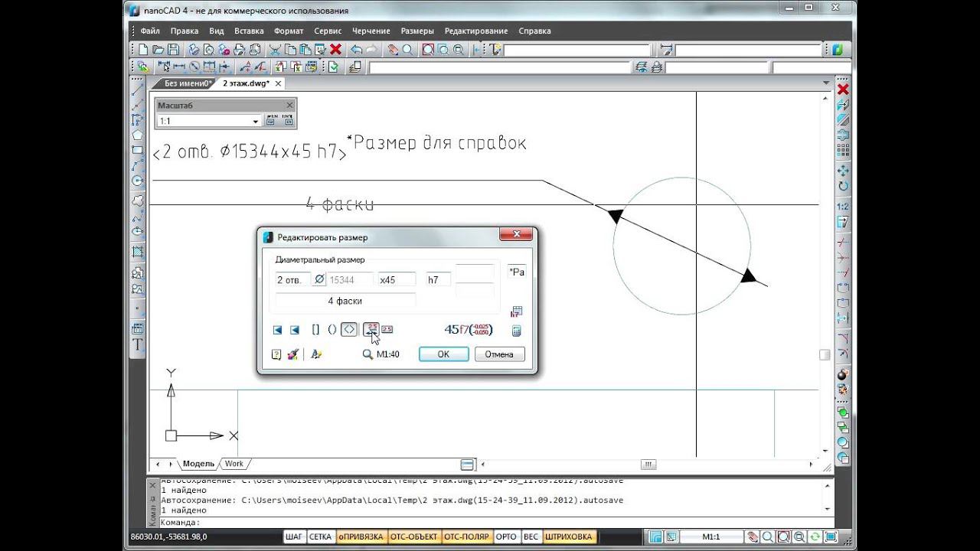Open the Справка menu
The width and height of the screenshot is (980, 551).
(x=534, y=31)
